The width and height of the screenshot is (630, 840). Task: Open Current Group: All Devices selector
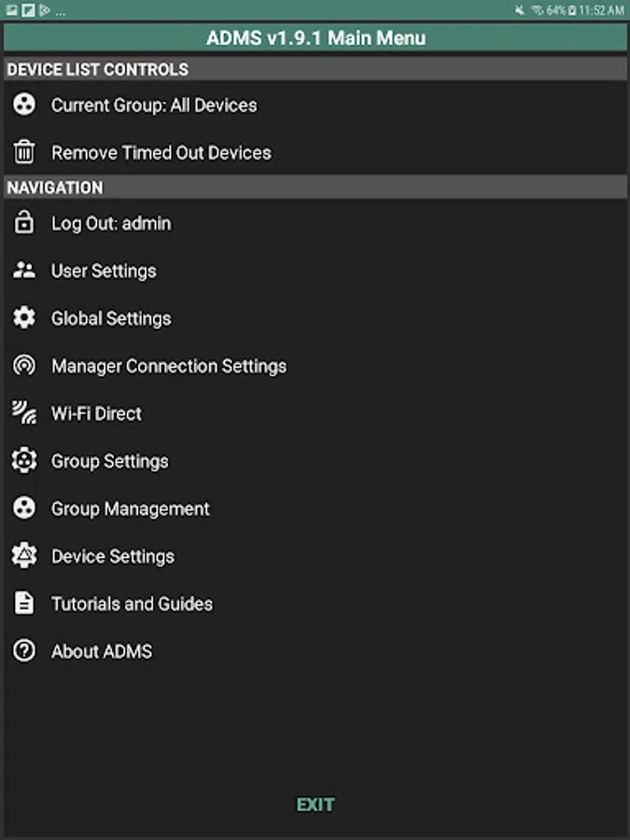coord(154,105)
